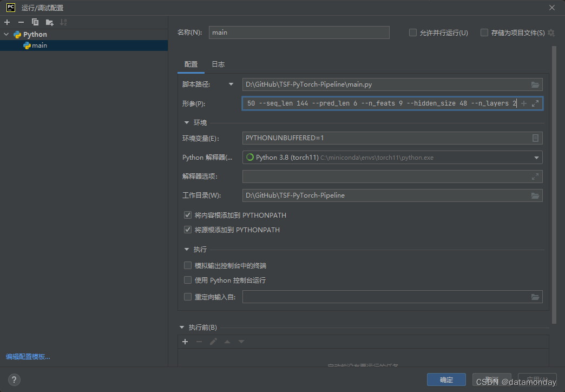This screenshot has height=392, width=565.
Task: Enable emulate terminal in output console
Action: [x=188, y=266]
